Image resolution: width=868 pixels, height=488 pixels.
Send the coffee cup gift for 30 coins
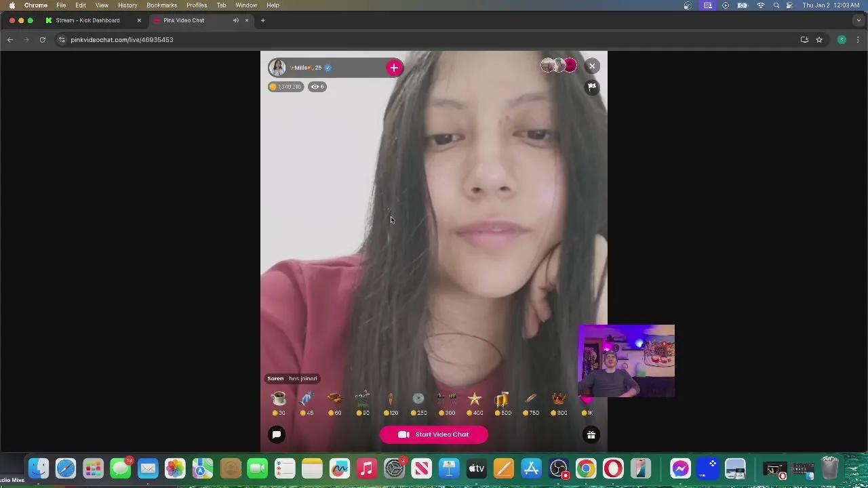(279, 399)
